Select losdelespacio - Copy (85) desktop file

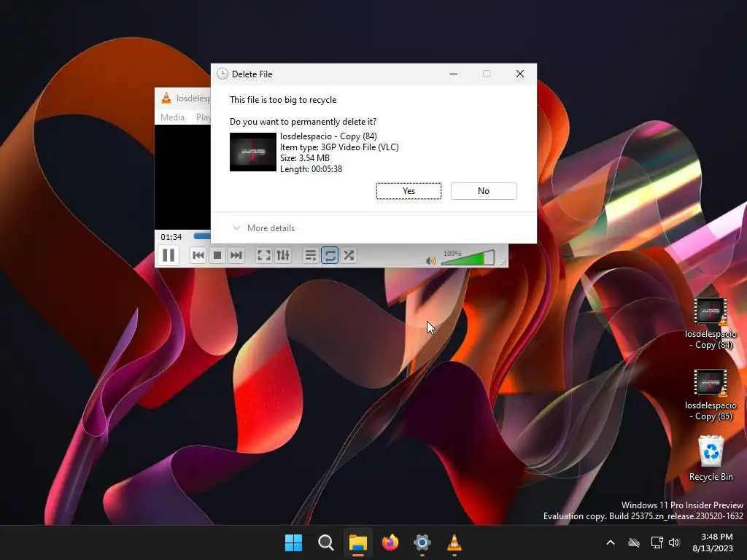711,395
